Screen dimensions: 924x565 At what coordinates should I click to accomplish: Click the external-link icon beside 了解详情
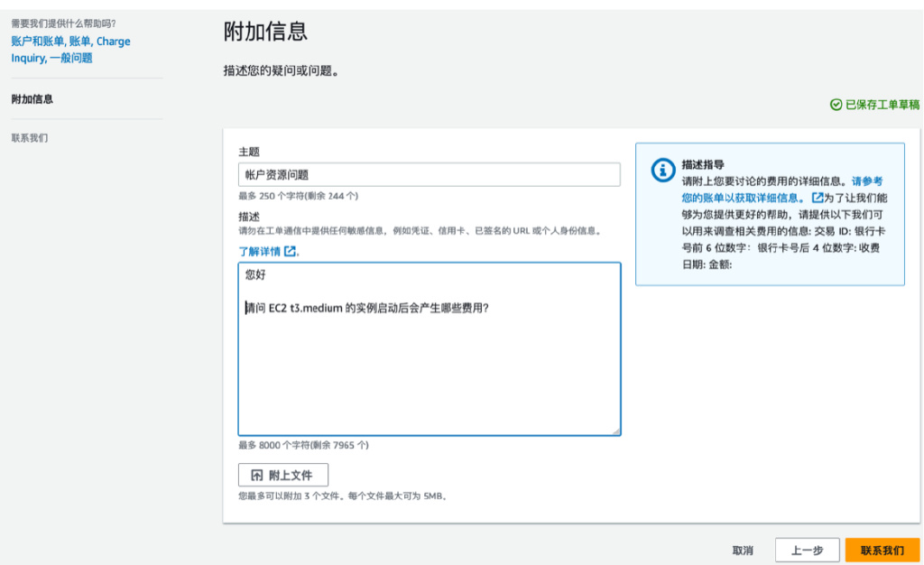point(290,251)
